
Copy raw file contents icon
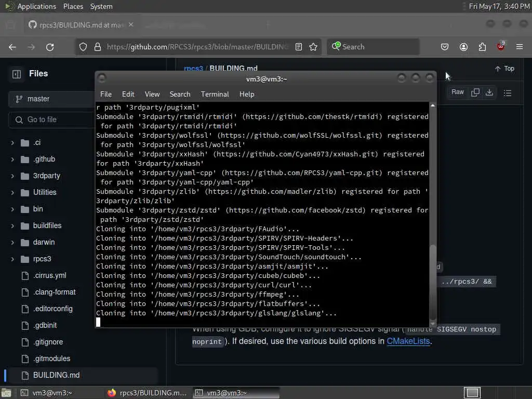pos(475,92)
